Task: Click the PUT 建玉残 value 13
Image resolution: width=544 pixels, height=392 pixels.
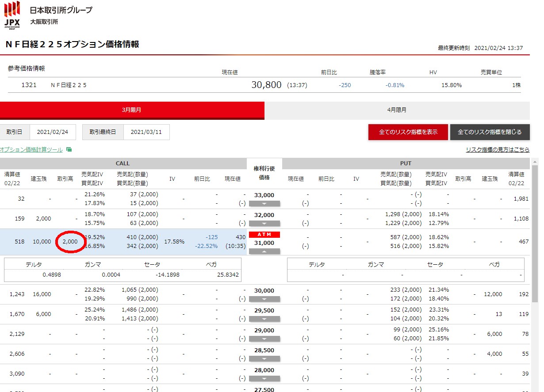Action: tap(499, 314)
